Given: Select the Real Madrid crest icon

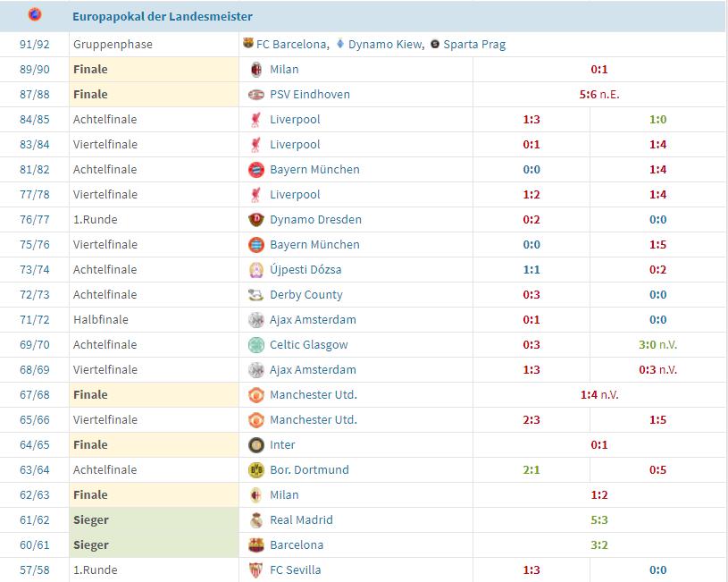Looking at the screenshot, I should point(256,519).
